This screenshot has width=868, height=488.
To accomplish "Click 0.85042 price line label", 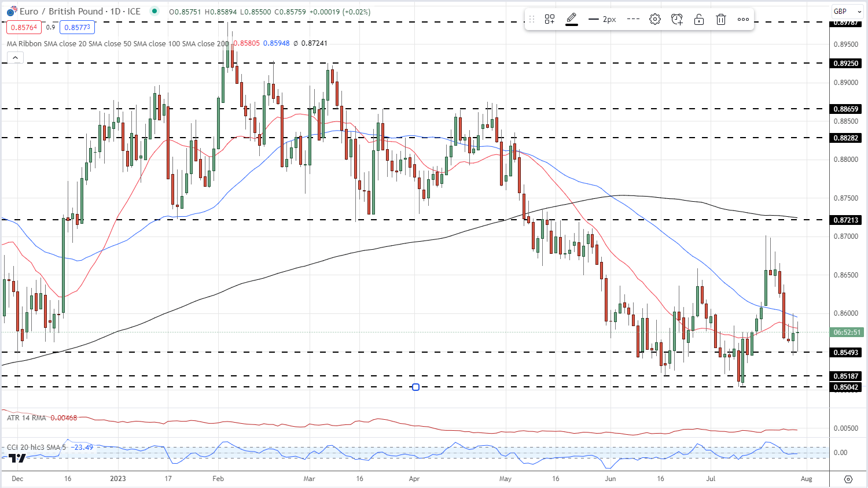I will [x=846, y=387].
